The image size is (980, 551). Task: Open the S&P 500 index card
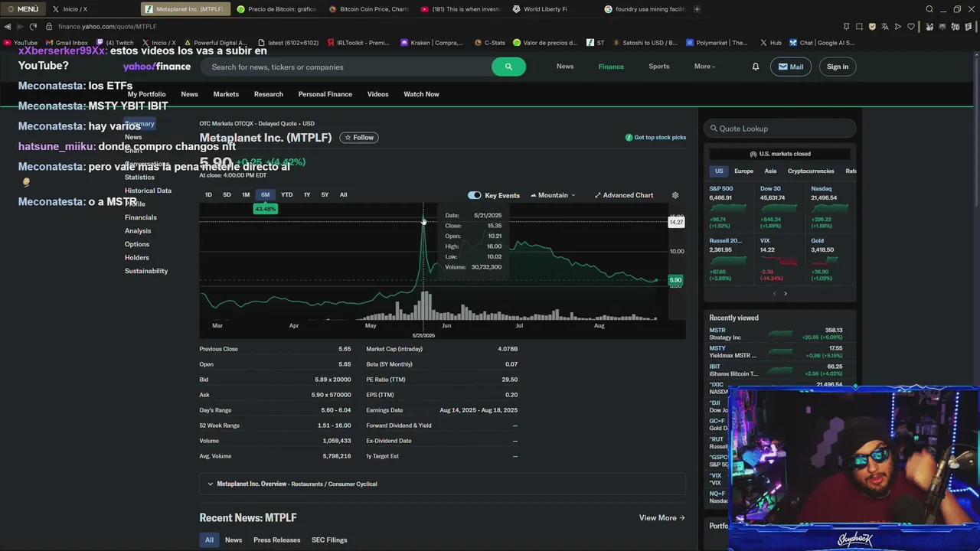(x=728, y=207)
